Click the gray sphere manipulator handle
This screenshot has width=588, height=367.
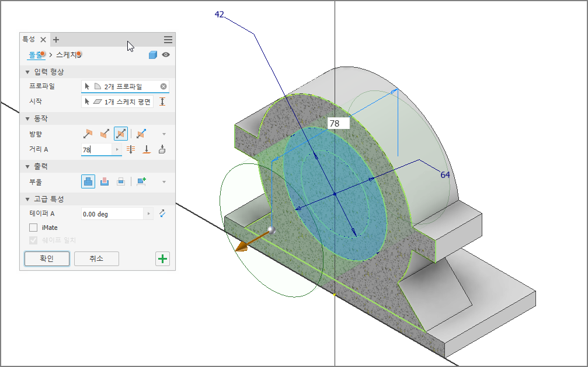pyautogui.click(x=271, y=230)
